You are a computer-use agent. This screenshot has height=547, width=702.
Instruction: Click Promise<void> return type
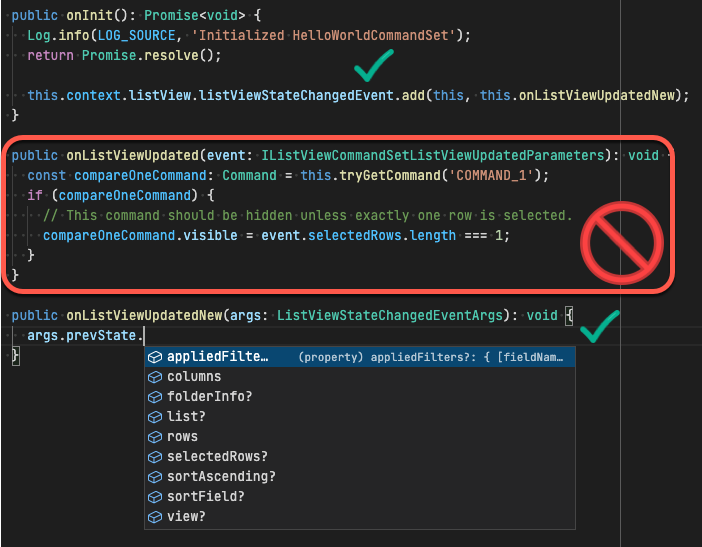click(195, 16)
